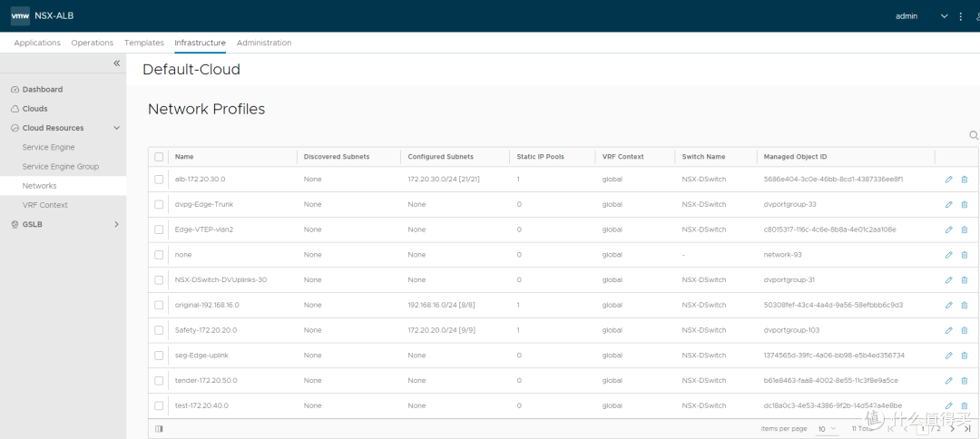Collapse the sidebar with double-chevron icon
980x439 pixels.
pos(116,63)
